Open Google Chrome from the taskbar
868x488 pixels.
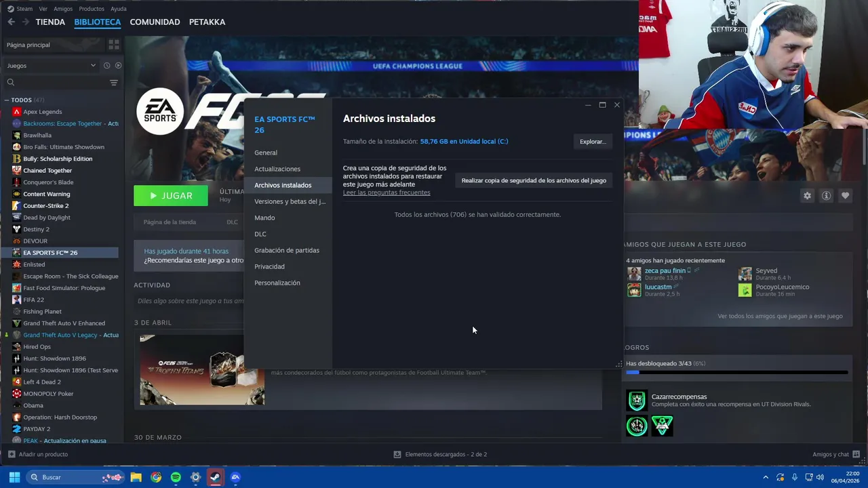click(156, 477)
